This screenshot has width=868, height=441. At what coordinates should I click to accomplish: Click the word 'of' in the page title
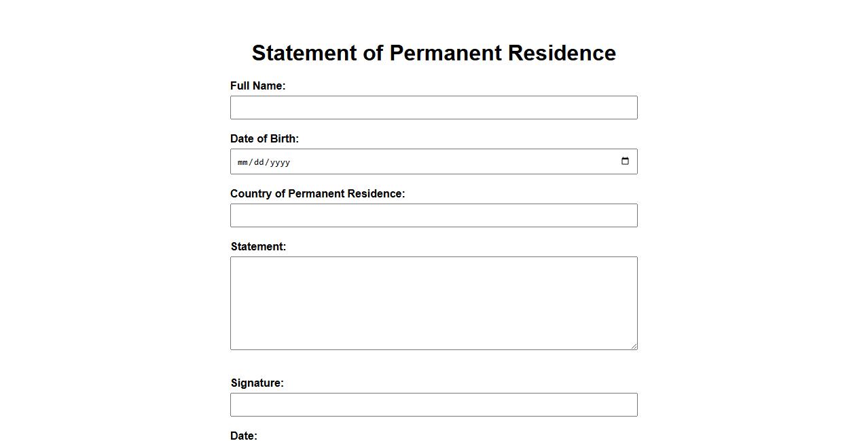pos(373,53)
